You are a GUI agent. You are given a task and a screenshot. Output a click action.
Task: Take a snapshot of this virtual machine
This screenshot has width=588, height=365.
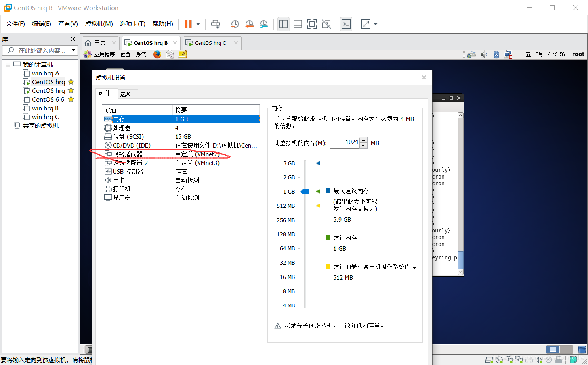click(235, 24)
